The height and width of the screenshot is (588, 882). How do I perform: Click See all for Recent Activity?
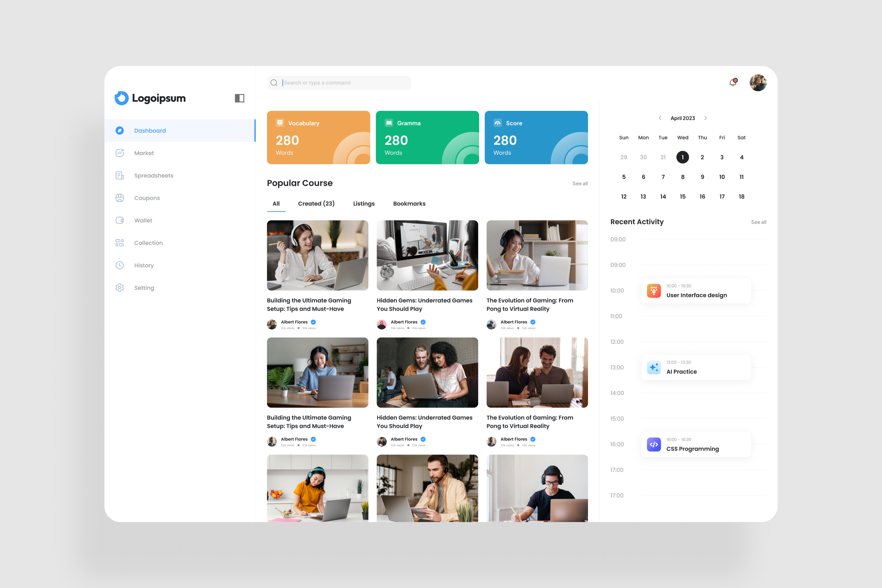click(x=758, y=222)
